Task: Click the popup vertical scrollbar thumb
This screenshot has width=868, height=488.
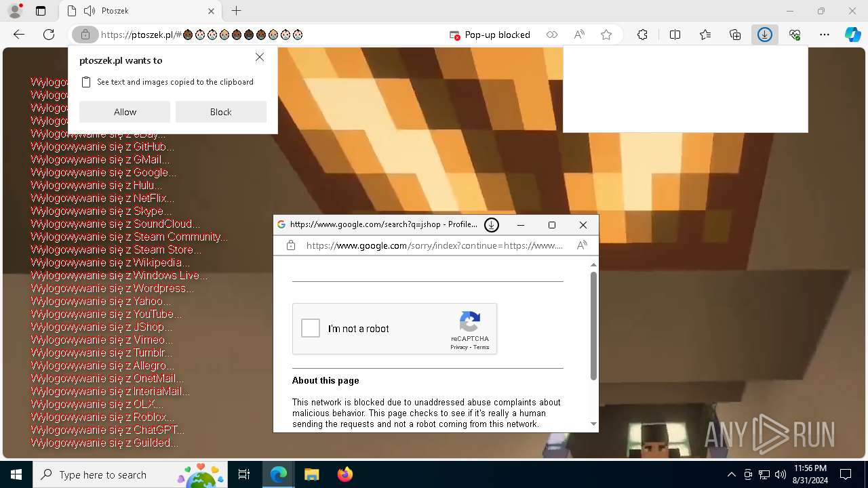Action: point(594,326)
